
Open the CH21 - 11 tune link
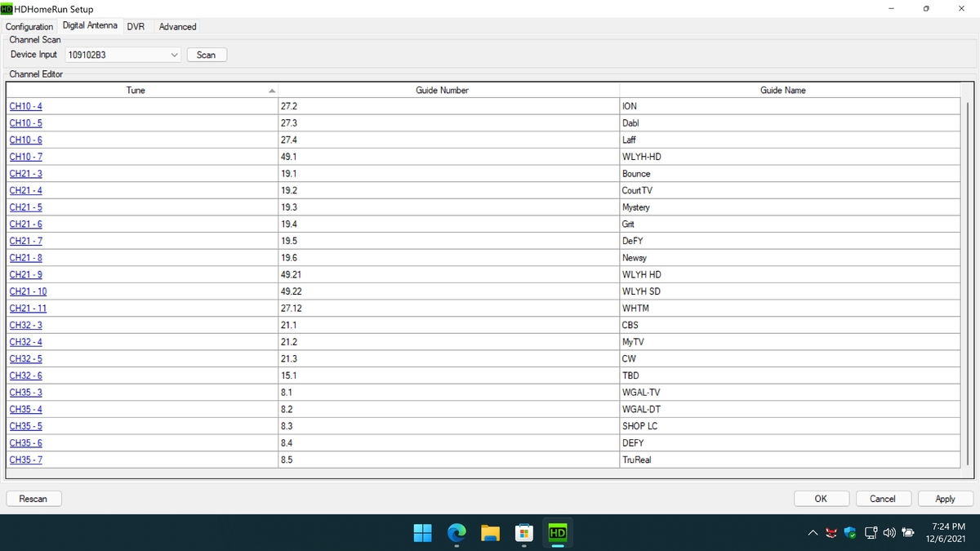[28, 309]
